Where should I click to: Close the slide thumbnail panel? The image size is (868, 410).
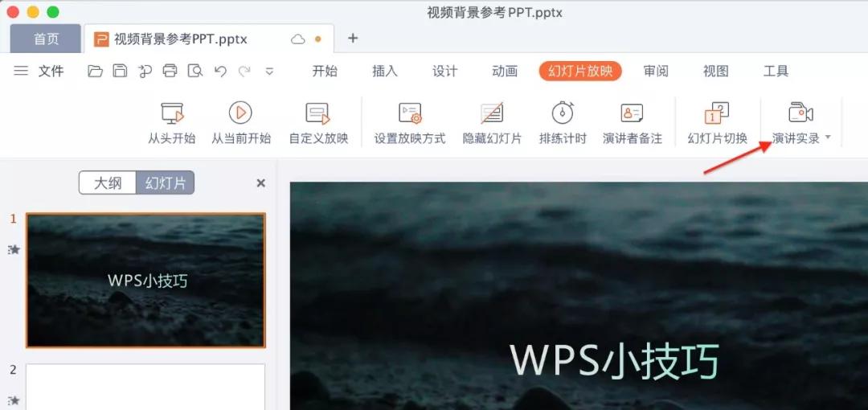click(260, 182)
